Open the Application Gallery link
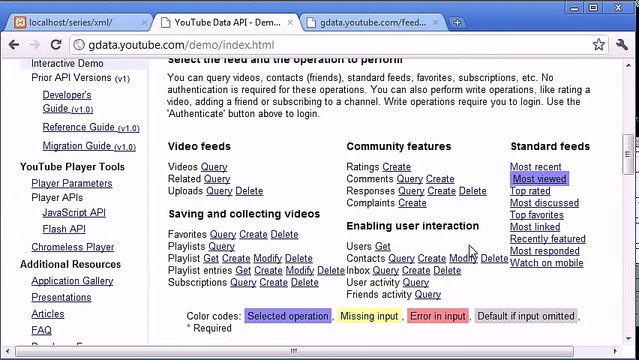Image resolution: width=639 pixels, height=360 pixels. tap(72, 281)
